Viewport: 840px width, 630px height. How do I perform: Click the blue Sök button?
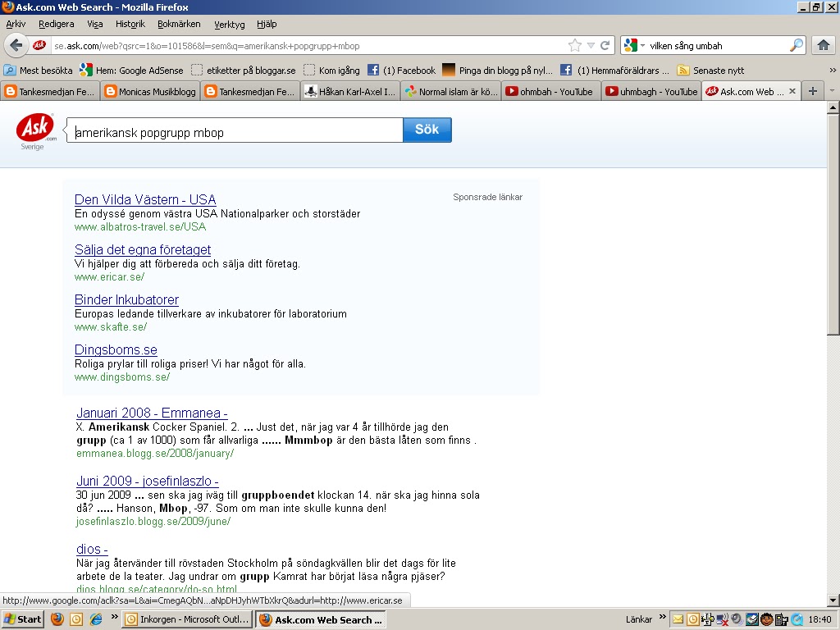pyautogui.click(x=427, y=130)
